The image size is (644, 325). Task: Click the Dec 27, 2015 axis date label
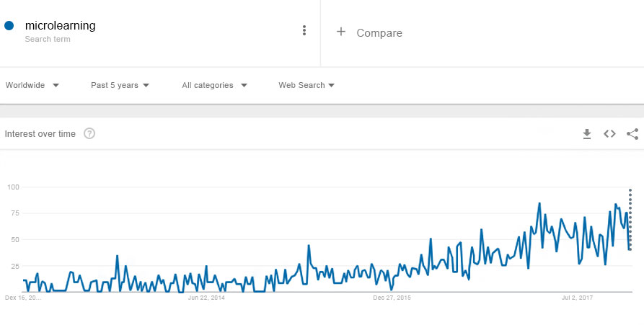tap(392, 297)
